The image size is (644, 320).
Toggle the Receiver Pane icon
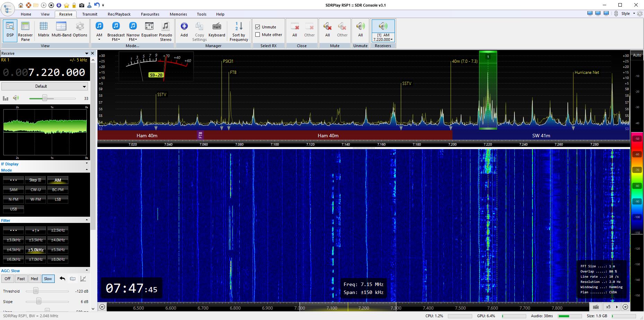pyautogui.click(x=25, y=30)
